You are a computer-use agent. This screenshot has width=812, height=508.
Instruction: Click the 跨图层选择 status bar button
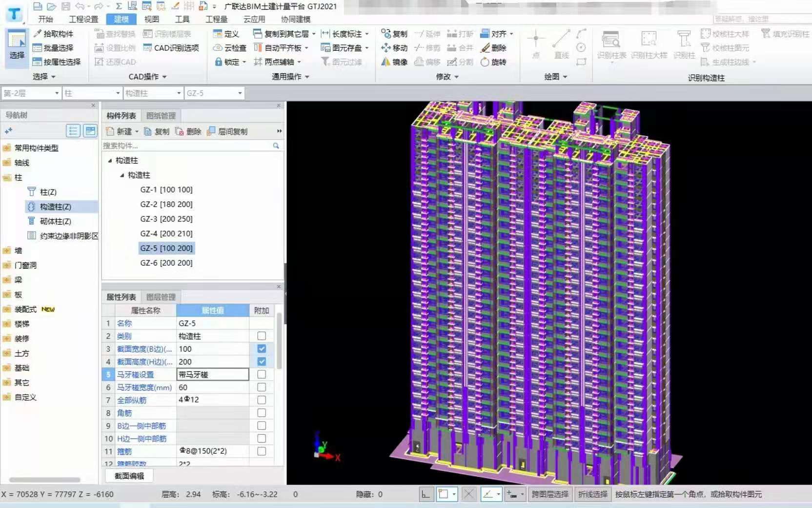[550, 494]
